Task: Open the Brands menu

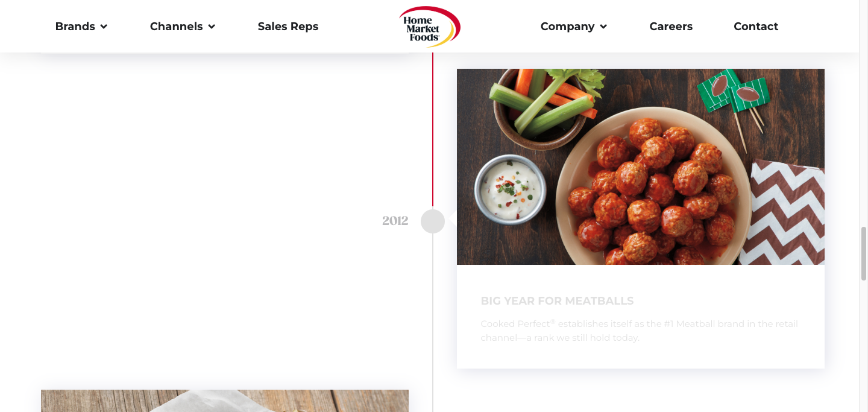Action: (81, 27)
